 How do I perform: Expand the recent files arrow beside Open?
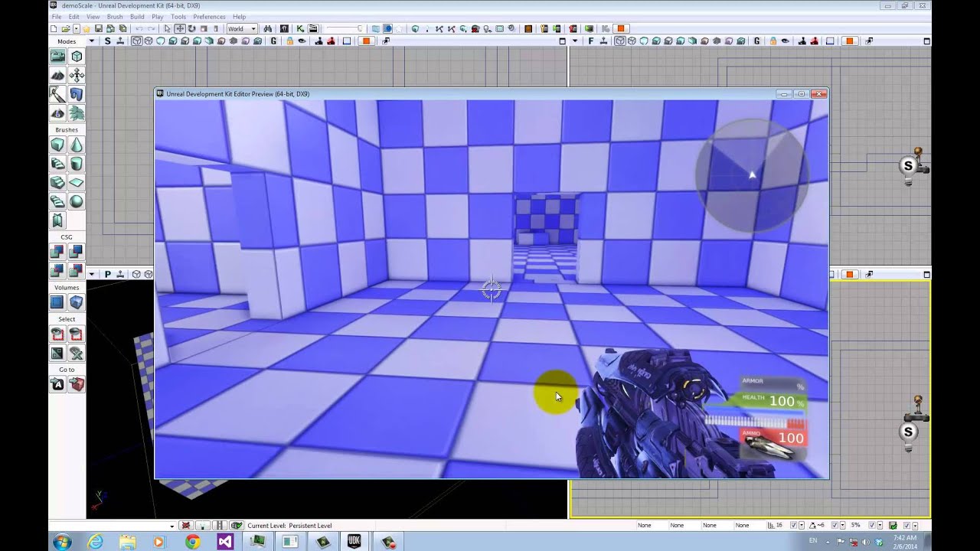pos(77,29)
